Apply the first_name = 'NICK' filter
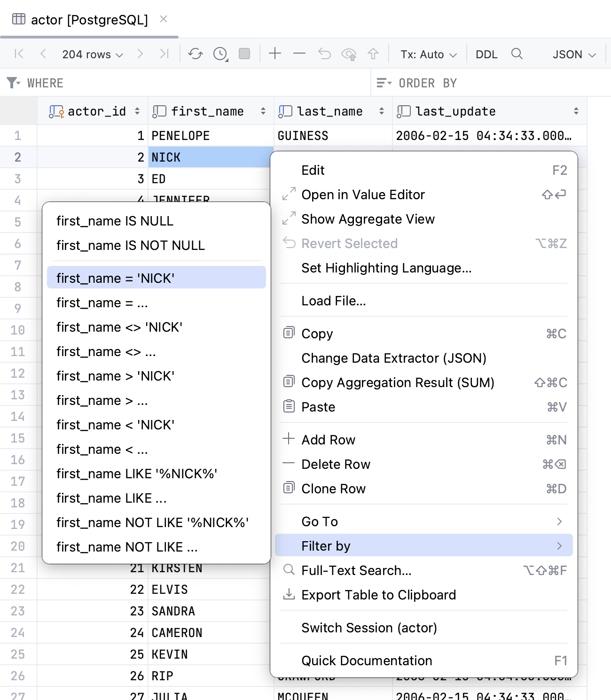Viewport: 611px width, 700px height. (115, 278)
